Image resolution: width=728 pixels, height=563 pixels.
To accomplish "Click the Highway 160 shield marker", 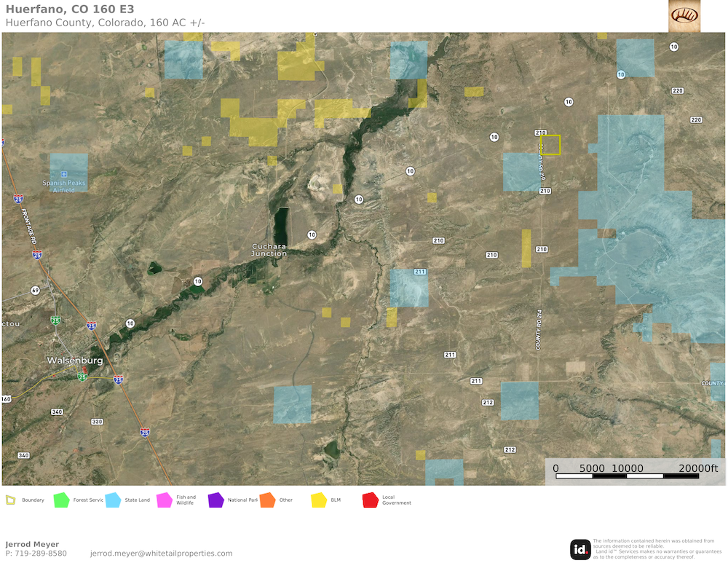I will pos(6,399).
